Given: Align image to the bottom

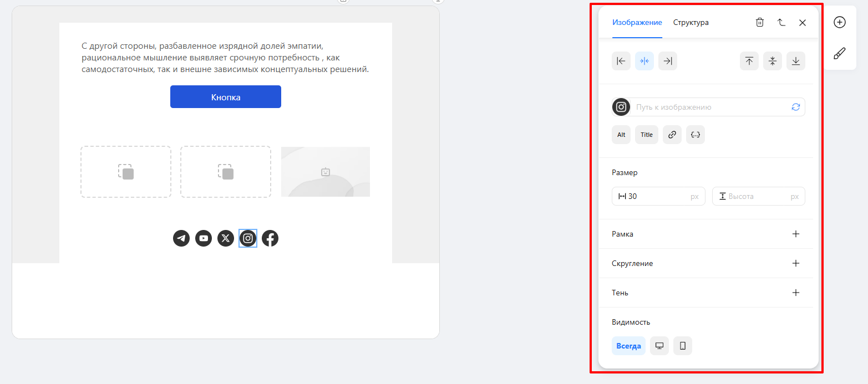Looking at the screenshot, I should 796,61.
